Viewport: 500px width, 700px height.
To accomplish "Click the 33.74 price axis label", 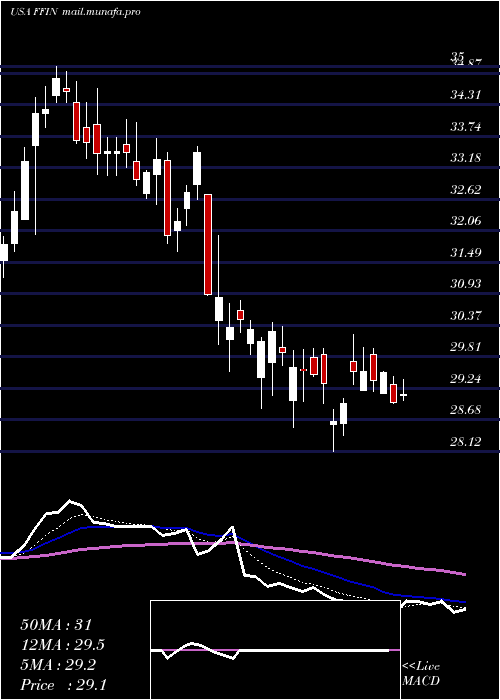I will click(x=465, y=126).
